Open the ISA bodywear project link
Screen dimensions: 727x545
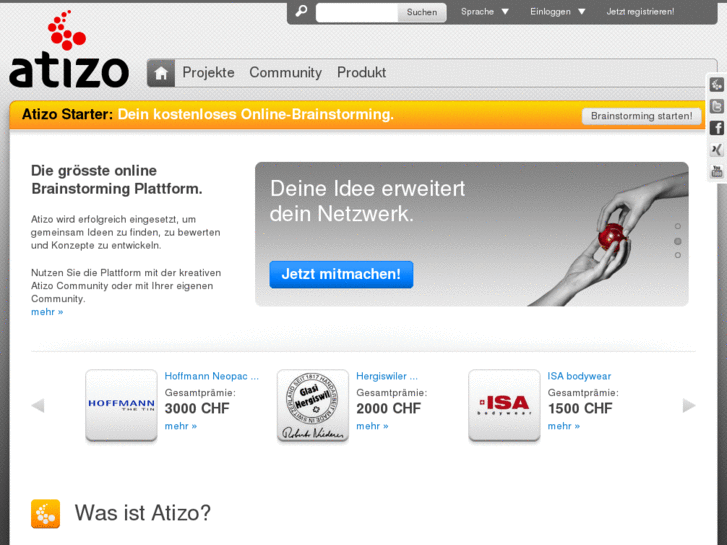pos(579,376)
